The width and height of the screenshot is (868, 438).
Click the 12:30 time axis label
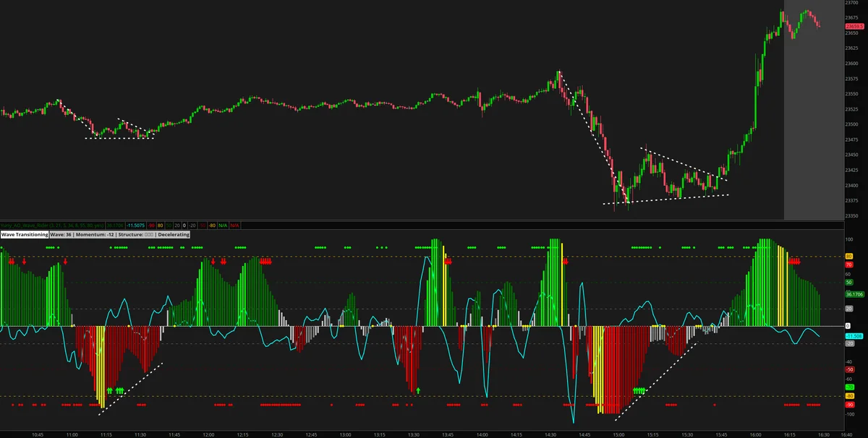[277, 434]
